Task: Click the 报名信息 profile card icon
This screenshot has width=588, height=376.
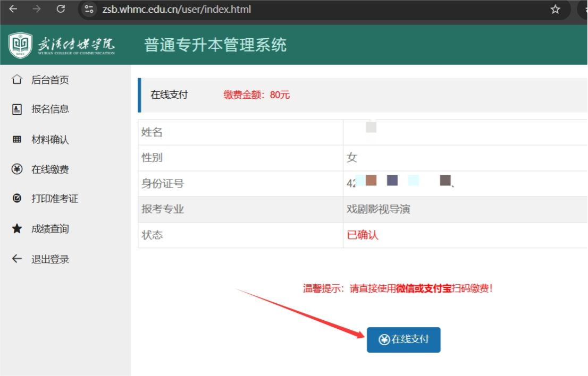Action: coord(17,109)
